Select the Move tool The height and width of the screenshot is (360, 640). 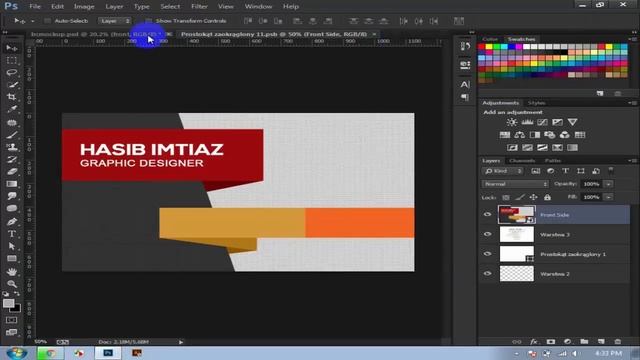click(x=12, y=48)
